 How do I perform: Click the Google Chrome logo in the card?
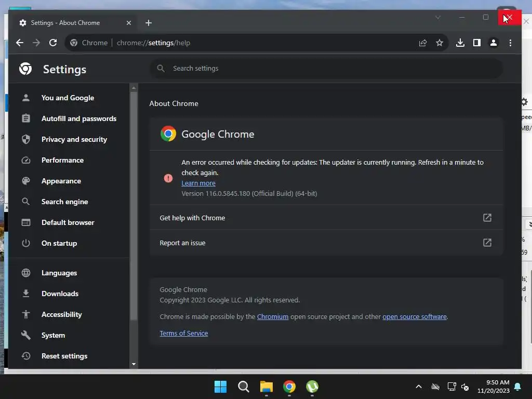tap(168, 134)
